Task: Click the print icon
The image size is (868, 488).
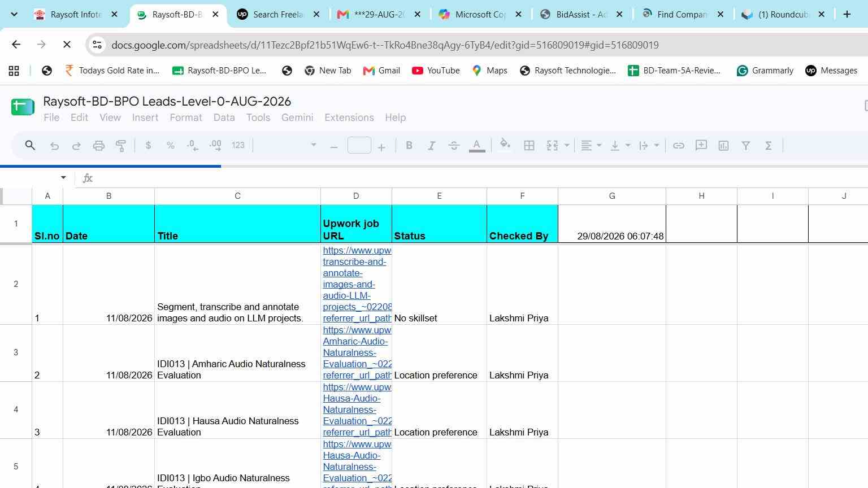Action: coord(99,146)
